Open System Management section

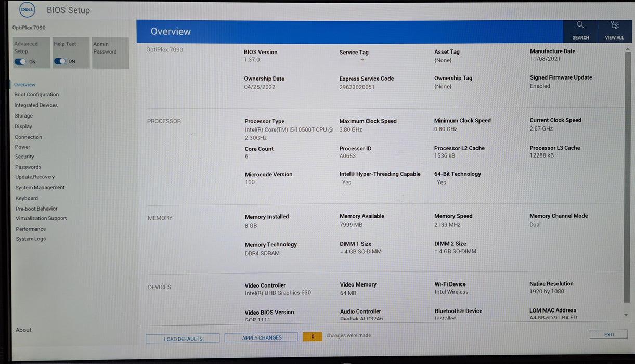point(40,187)
